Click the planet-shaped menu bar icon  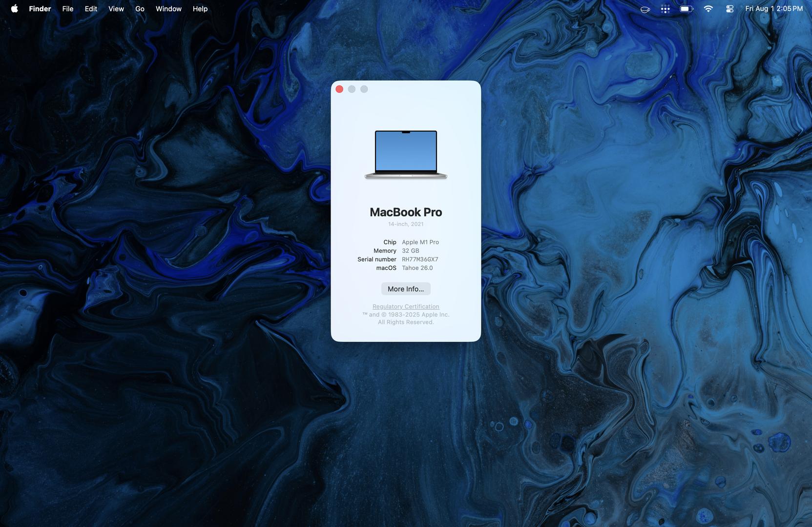tap(645, 9)
